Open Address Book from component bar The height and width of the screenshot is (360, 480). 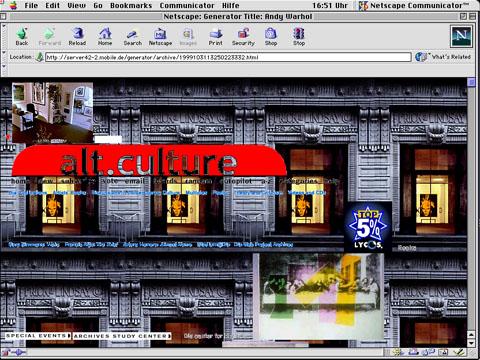click(x=443, y=352)
